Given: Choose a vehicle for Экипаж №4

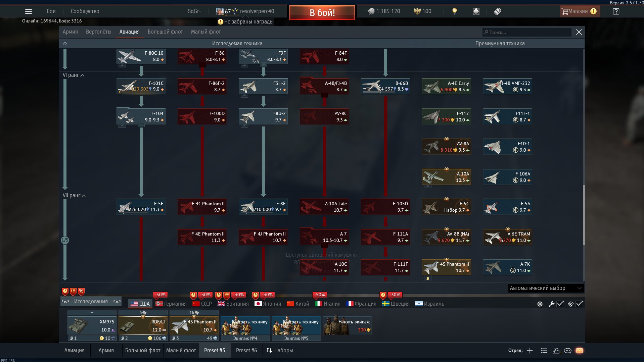Looking at the screenshot, I should pyautogui.click(x=245, y=325).
